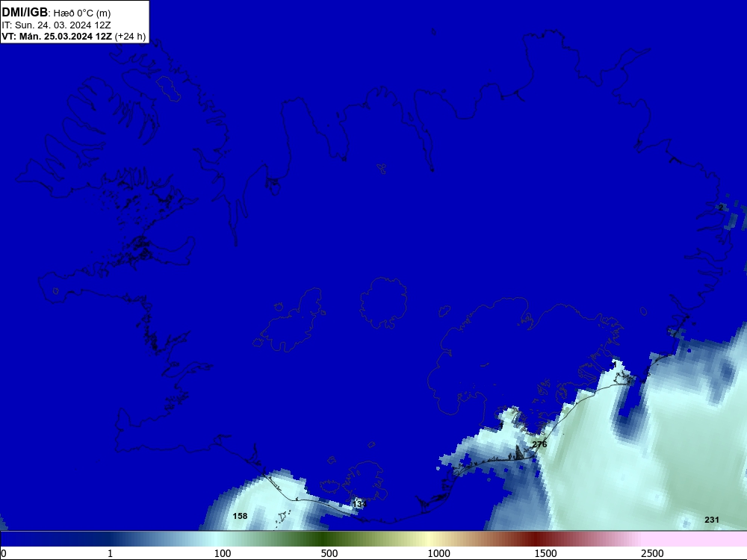747x560 pixels.
Task: Click the DMI/IGB Hæð 0°C (m) title
Action: [56, 13]
